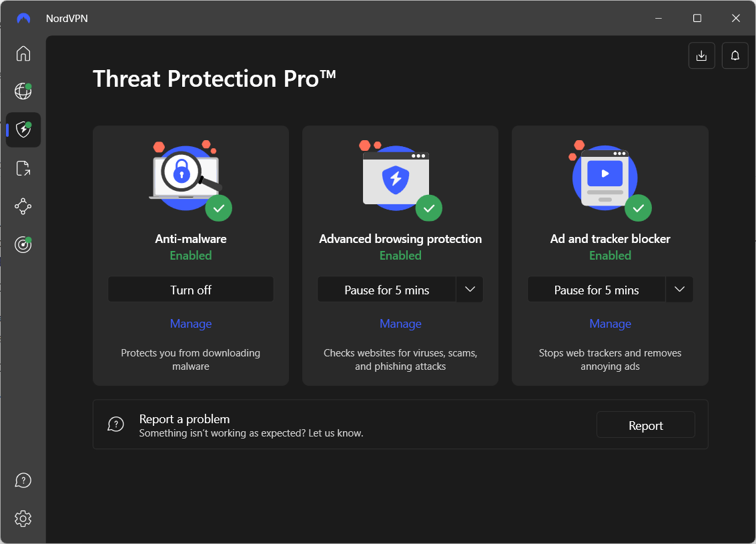Click the Ad and tracker blocker title
Screen dimensions: 756x544
[610, 239]
